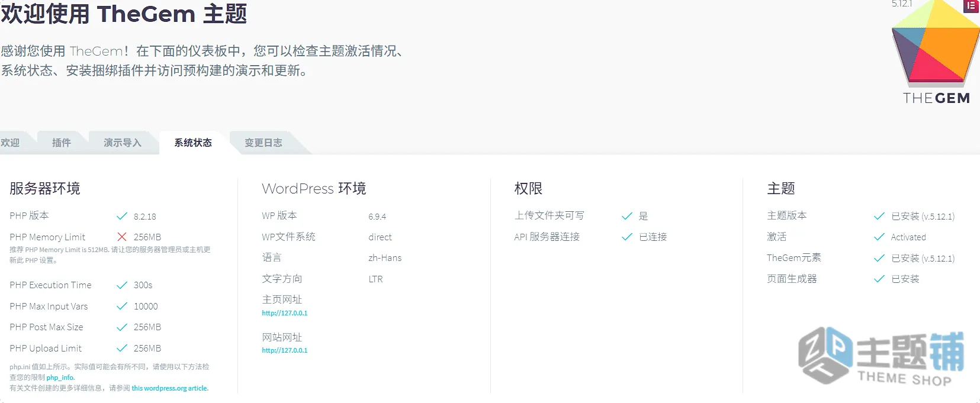This screenshot has height=403, width=980.
Task: Open the 网站网址 http://127.0.0.1 link
Action: point(285,350)
